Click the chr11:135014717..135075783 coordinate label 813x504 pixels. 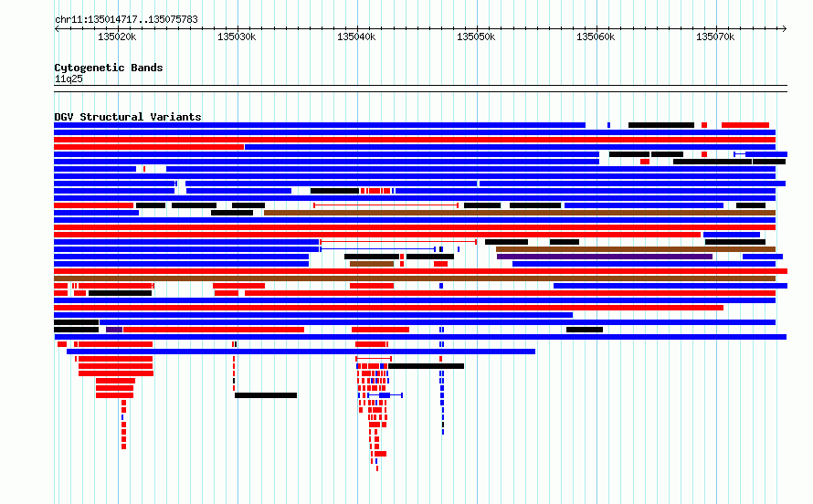click(x=126, y=19)
